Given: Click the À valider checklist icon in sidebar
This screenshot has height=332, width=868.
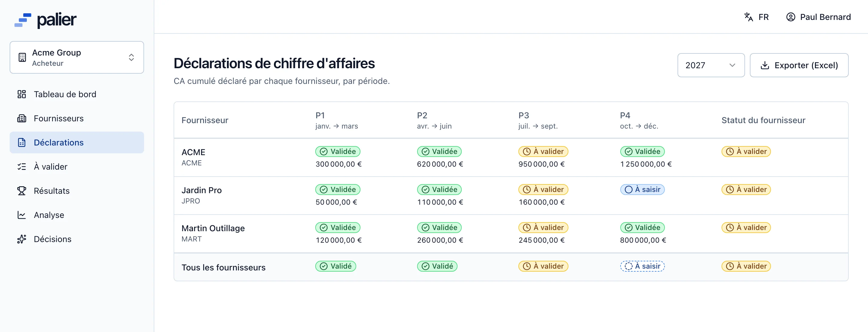Looking at the screenshot, I should pyautogui.click(x=22, y=167).
